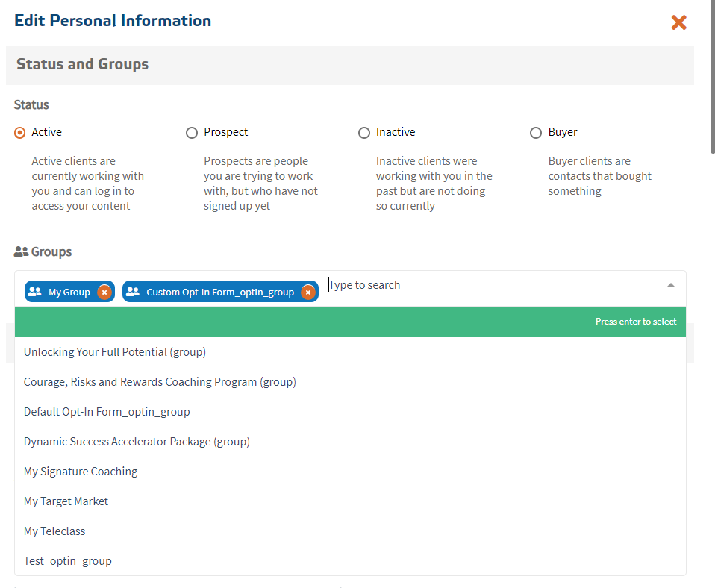The height and width of the screenshot is (588, 715).
Task: Select the Active status radio button
Action: (x=20, y=133)
